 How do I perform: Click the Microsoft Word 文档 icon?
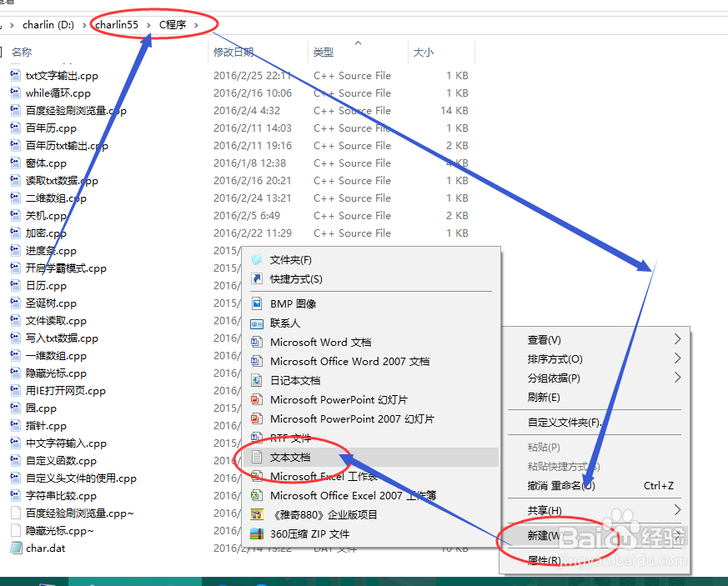(257, 342)
